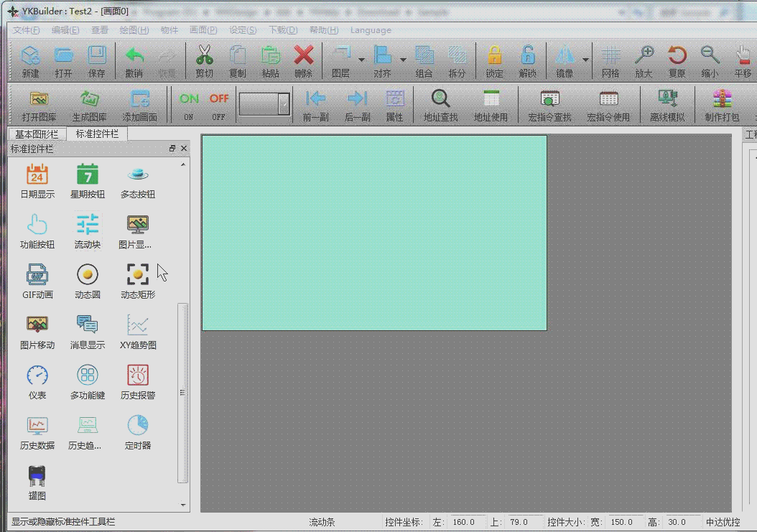Toggle the 网格 grid display
This screenshot has height=532, width=757.
pos(610,61)
